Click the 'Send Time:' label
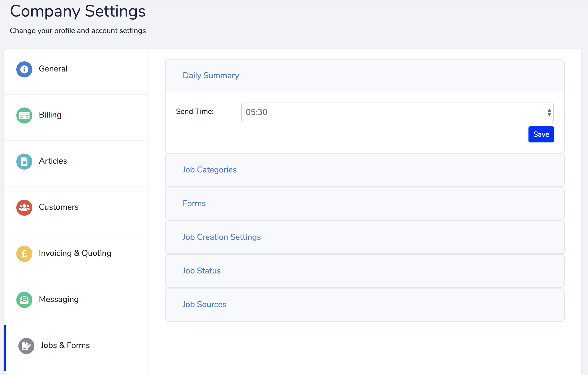 pos(195,111)
